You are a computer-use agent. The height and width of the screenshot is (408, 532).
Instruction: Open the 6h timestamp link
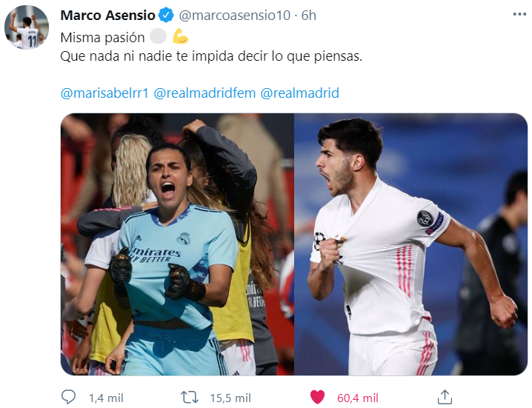point(309,16)
